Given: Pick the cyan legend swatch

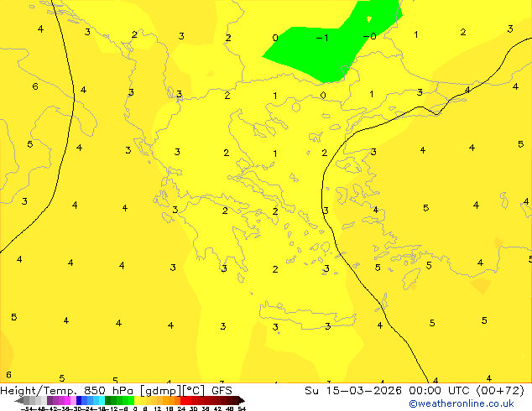Looking at the screenshot, I should click(102, 400).
